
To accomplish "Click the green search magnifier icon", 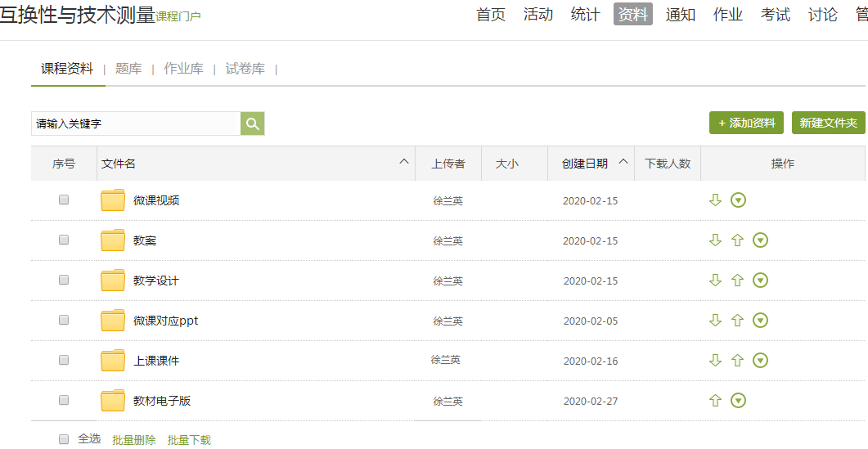I will tap(252, 123).
